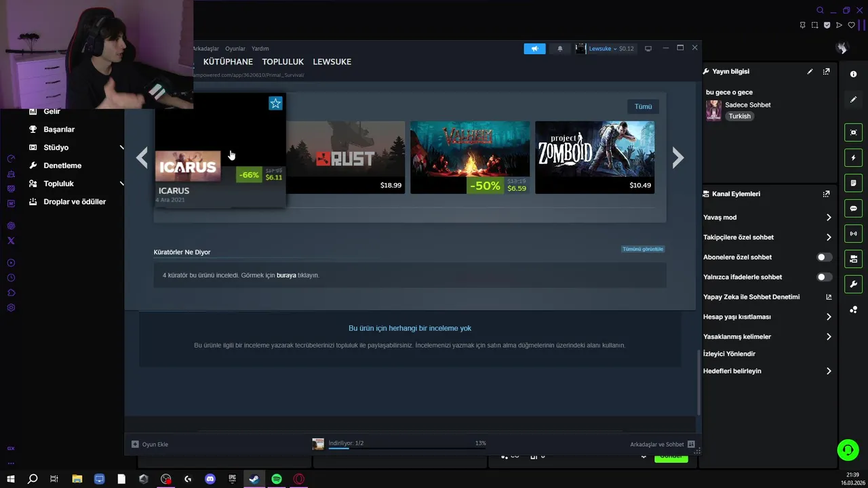Expand Takipçilere özel sohbet options
The image size is (868, 488).
829,237
